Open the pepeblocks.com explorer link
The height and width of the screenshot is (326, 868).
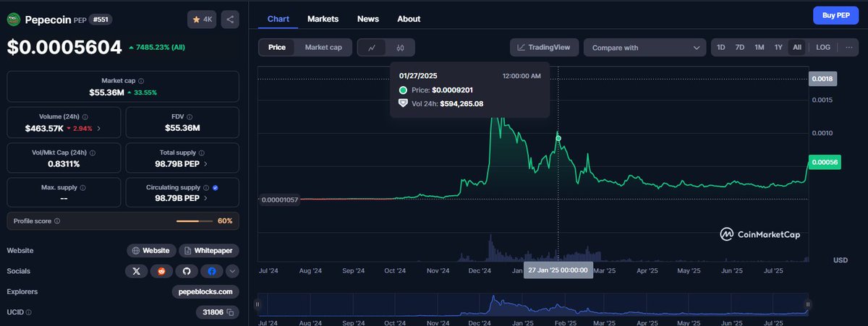[x=205, y=292]
